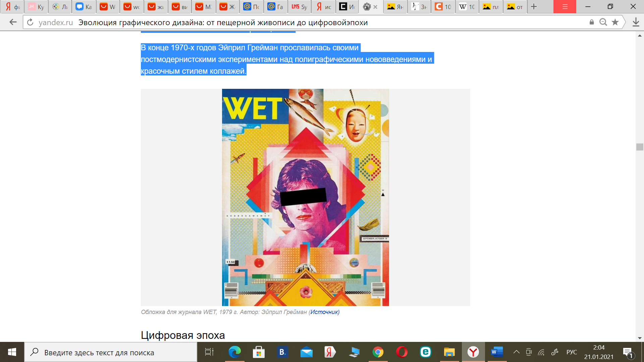The height and width of the screenshot is (362, 644).
Task: Open Opera browser from the taskbar
Action: (x=401, y=352)
